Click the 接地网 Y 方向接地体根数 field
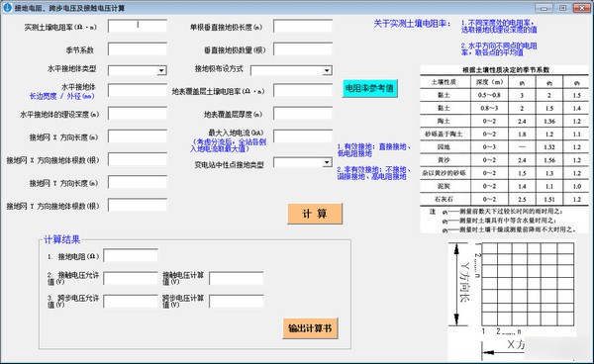The width and height of the screenshot is (594, 364). coord(138,205)
